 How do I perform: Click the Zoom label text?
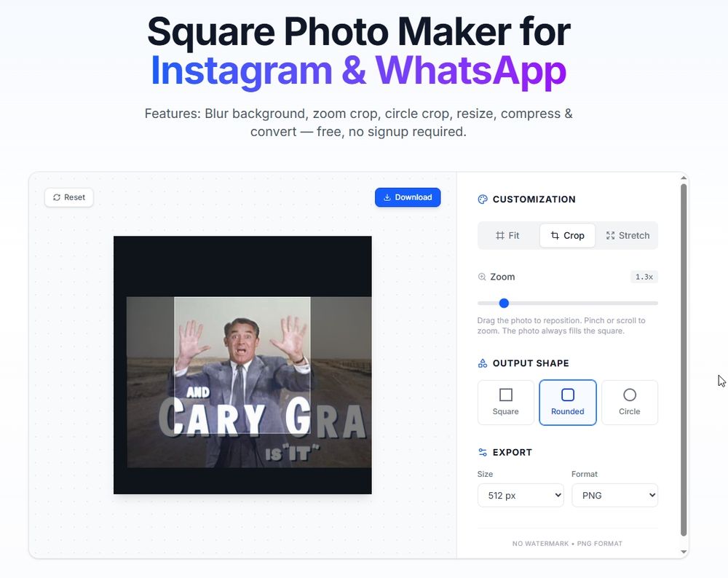[502, 277]
